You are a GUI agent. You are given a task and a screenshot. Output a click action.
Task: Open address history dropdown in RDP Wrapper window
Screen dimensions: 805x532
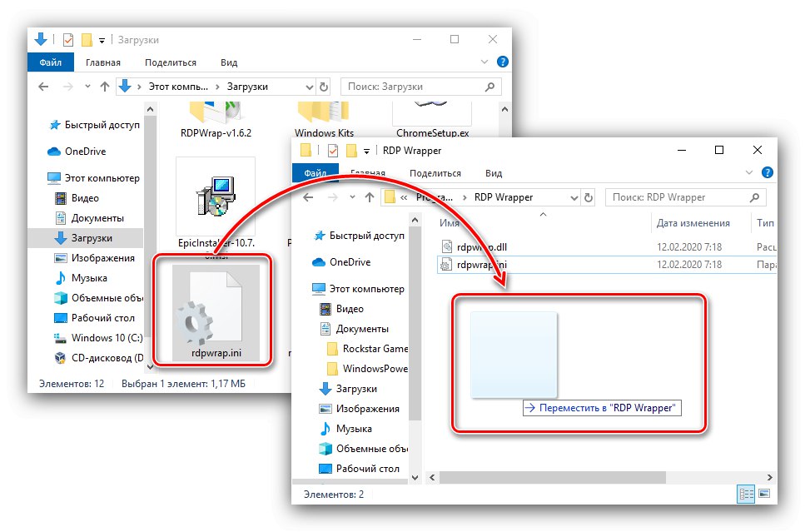click(574, 198)
